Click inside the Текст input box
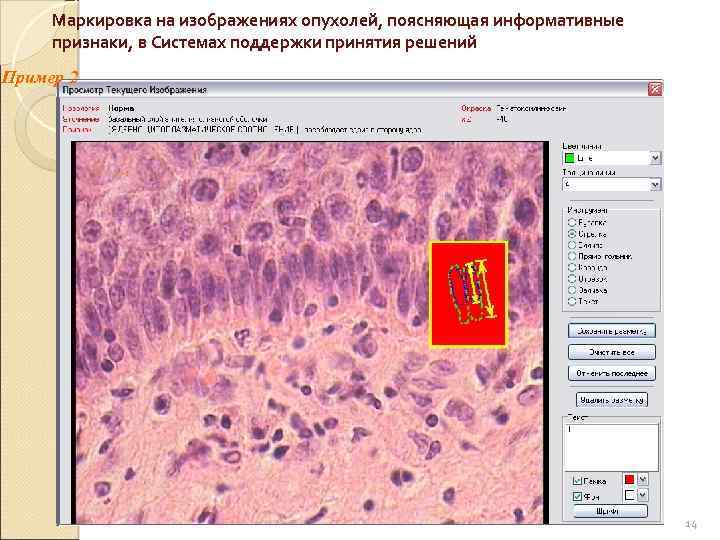Screen dimensions: 720x540 (612, 447)
